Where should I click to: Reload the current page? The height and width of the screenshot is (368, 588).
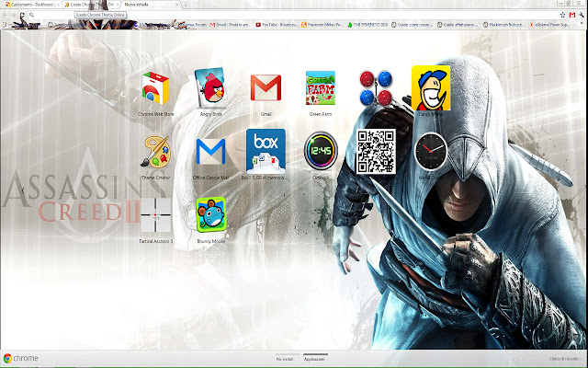[x=22, y=15]
